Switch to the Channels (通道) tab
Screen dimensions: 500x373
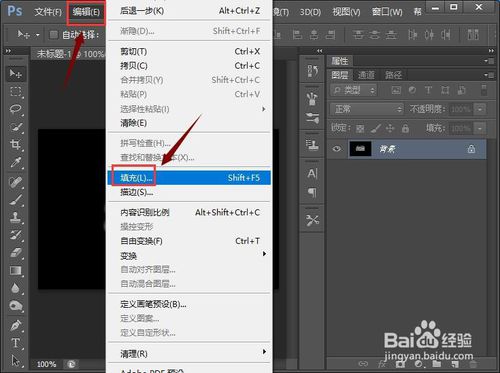point(366,75)
